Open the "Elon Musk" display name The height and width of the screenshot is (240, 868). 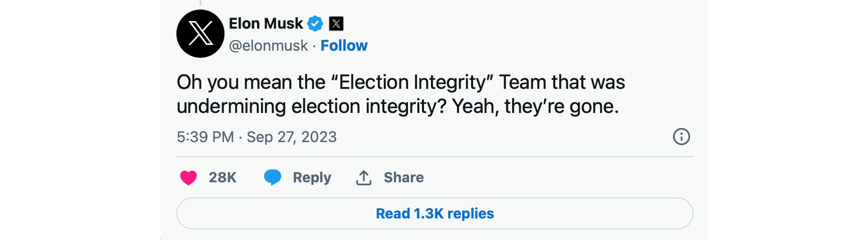pyautogui.click(x=266, y=24)
